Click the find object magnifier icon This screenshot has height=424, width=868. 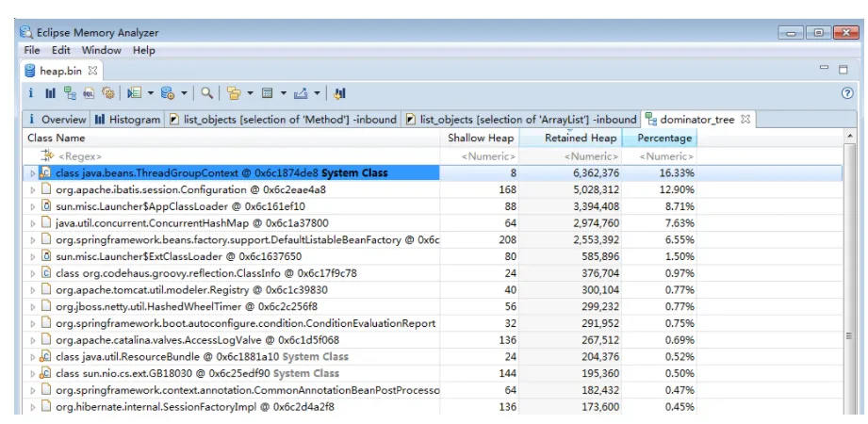207,93
